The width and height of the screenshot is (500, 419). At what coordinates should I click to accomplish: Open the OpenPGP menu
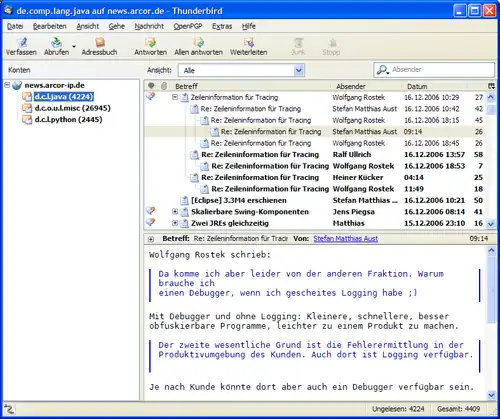[x=188, y=26]
